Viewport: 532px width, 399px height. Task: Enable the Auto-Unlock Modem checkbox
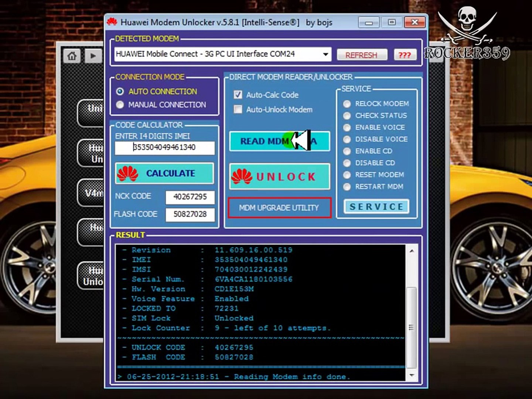[238, 110]
